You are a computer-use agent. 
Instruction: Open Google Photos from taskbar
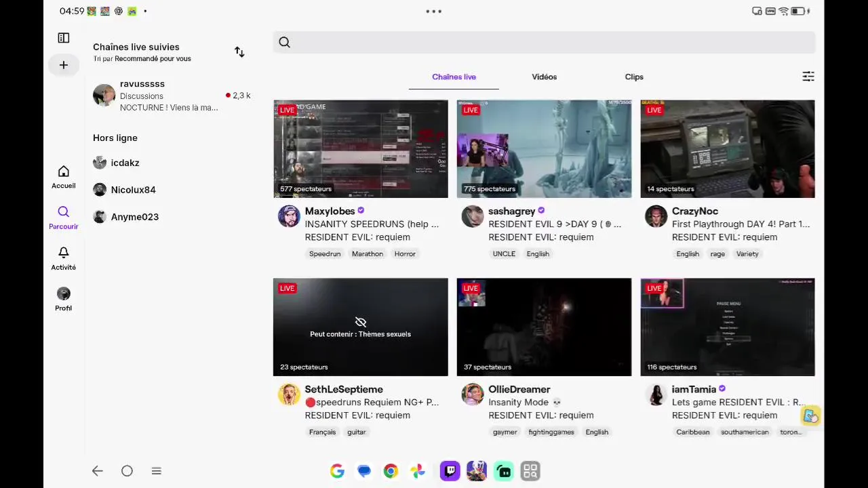pos(418,471)
